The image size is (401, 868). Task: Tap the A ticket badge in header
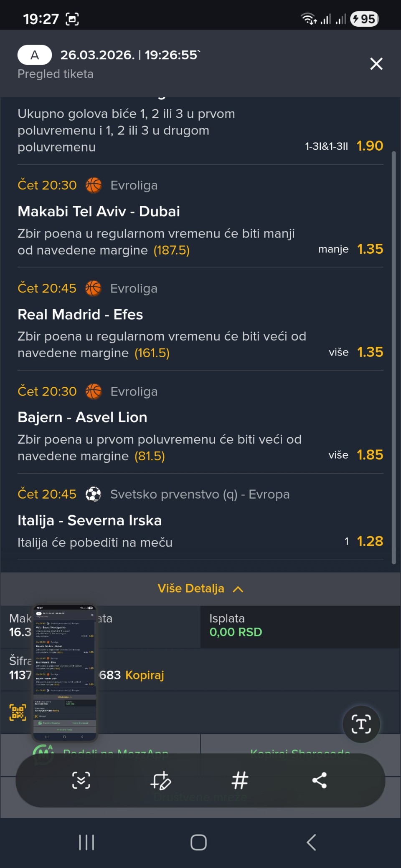point(35,55)
